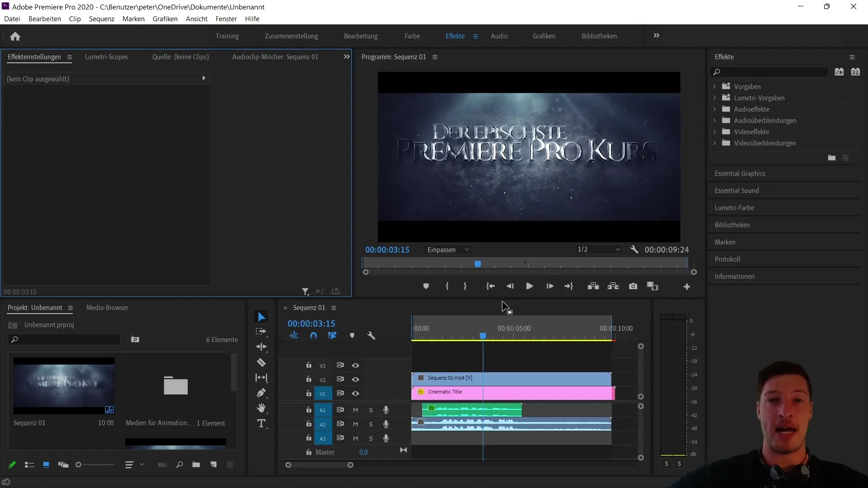
Task: Click the Add Marker icon
Action: 426,286
